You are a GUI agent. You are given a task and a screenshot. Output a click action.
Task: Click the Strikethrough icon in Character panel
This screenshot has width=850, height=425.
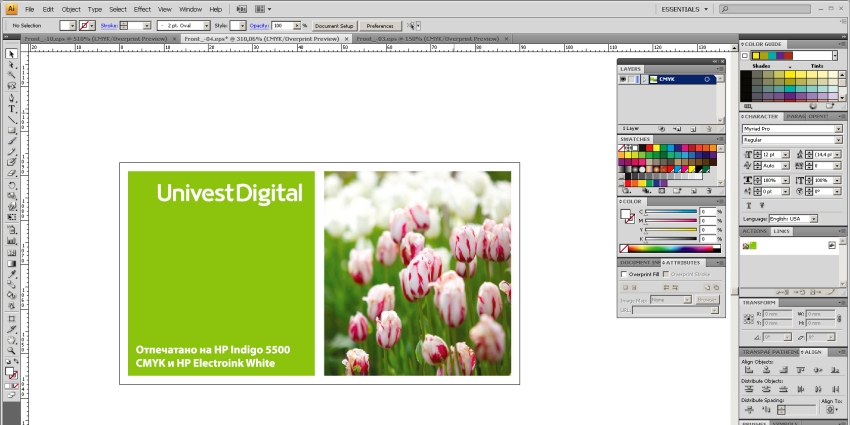coord(761,205)
